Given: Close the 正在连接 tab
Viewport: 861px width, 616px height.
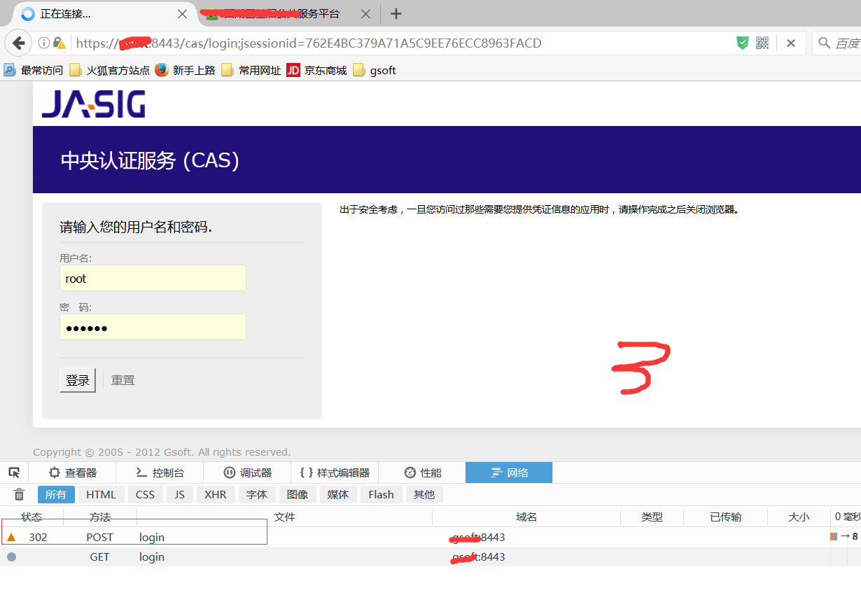Looking at the screenshot, I should click(x=182, y=14).
